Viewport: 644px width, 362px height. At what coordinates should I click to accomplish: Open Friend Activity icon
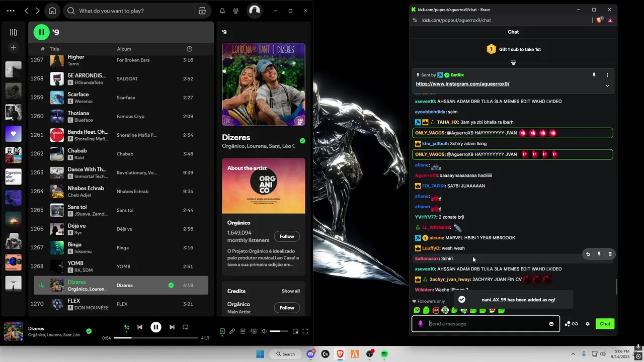[x=235, y=11]
